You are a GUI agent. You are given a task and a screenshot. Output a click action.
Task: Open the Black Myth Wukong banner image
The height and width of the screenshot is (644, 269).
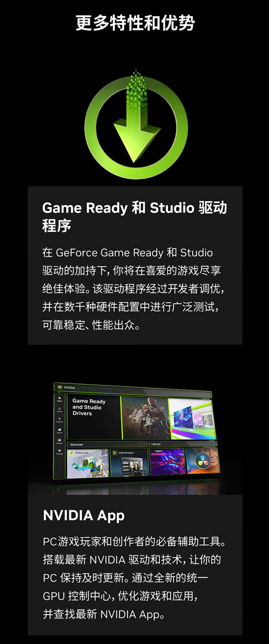pos(145,418)
